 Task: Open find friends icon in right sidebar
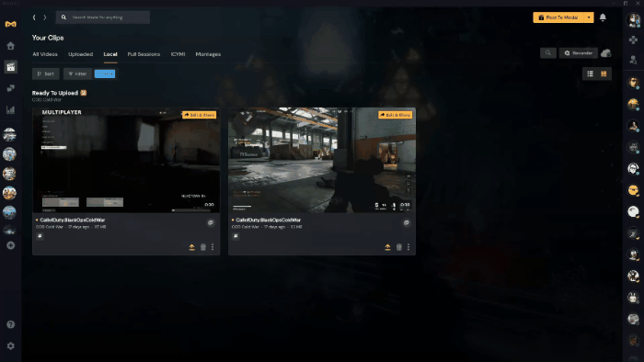pos(633,60)
